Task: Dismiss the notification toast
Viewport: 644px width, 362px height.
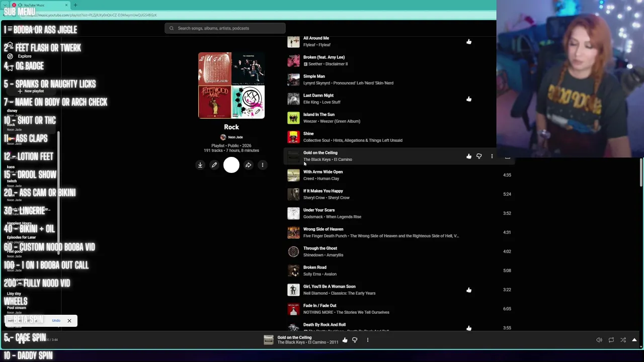Action: [x=69, y=321]
